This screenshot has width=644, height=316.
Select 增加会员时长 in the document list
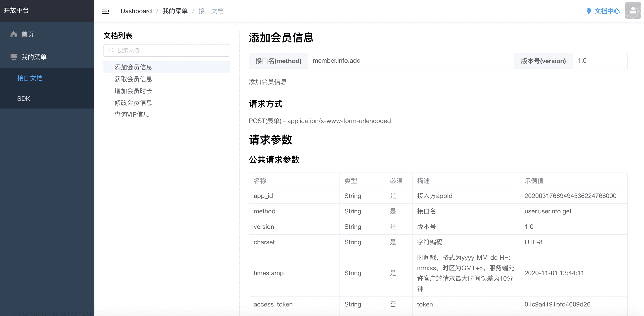pos(133,91)
